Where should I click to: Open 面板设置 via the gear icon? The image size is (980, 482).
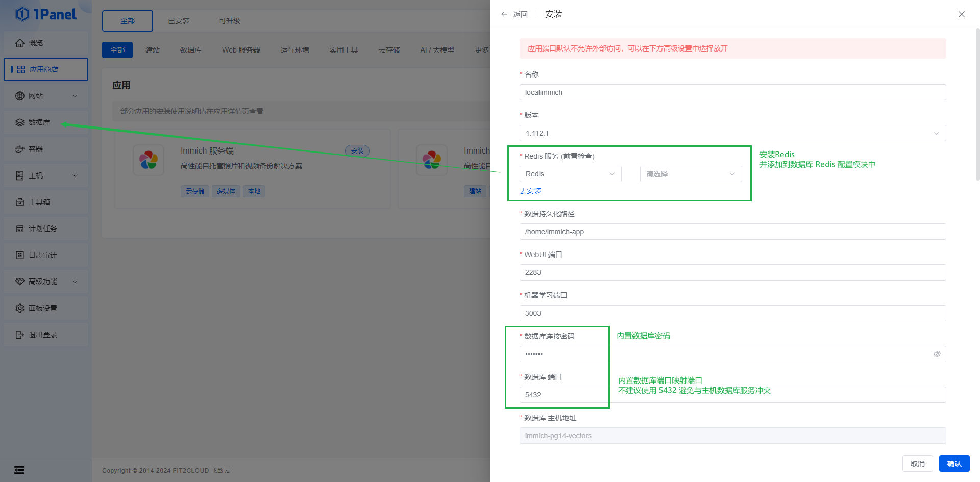(20, 308)
